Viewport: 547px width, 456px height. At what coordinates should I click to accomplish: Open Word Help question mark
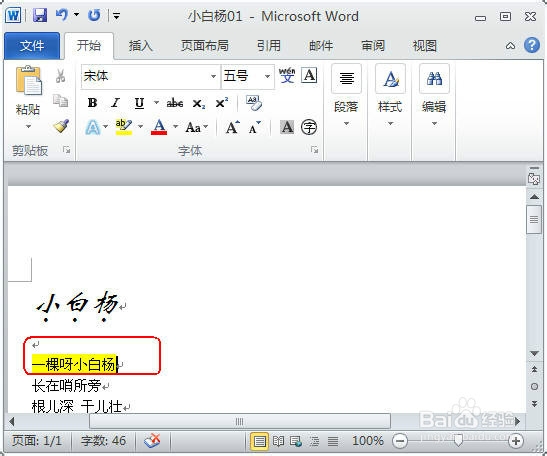pyautogui.click(x=532, y=45)
